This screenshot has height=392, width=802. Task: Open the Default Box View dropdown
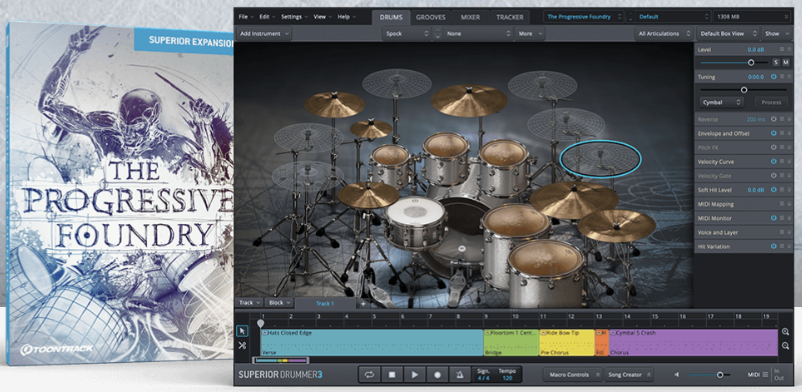pyautogui.click(x=728, y=34)
